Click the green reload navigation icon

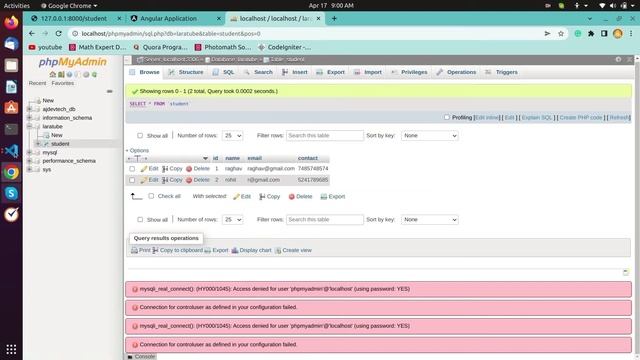(94, 74)
